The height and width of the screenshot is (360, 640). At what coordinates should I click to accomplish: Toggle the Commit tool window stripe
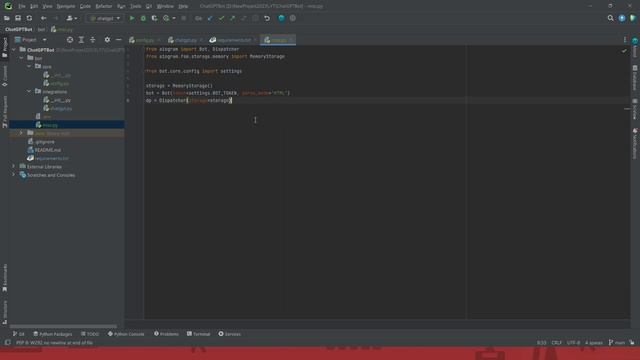click(4, 76)
